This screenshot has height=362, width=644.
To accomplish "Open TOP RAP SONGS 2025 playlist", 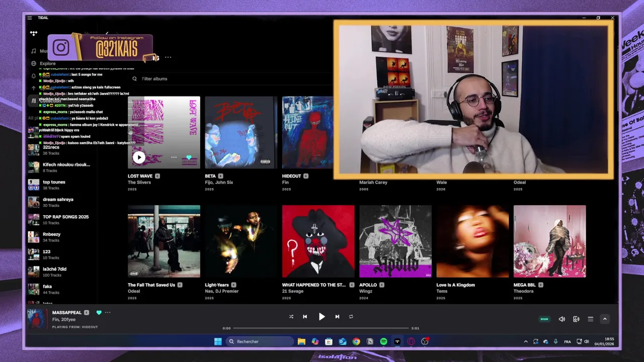I will coord(65,217).
